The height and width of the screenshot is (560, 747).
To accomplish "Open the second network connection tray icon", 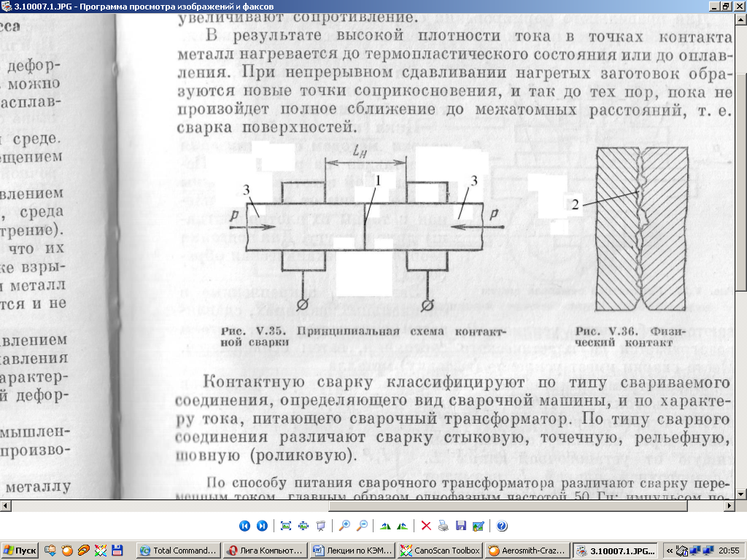I will point(708,551).
